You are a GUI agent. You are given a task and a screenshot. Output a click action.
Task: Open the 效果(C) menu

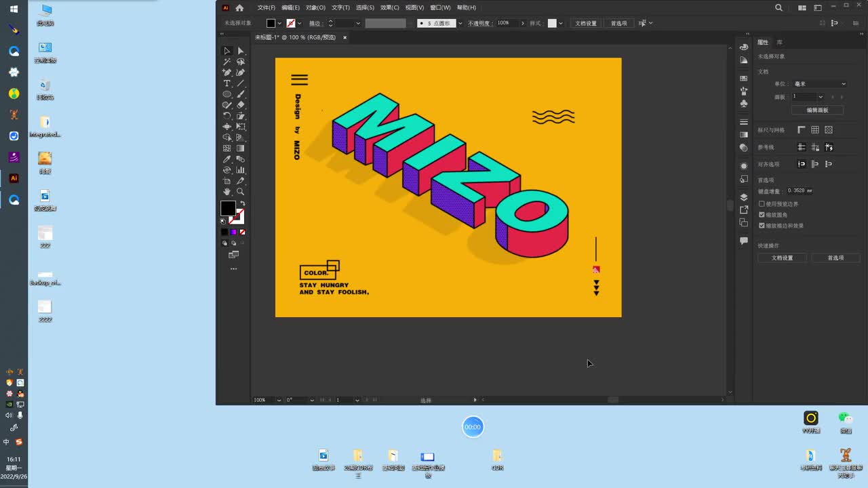(x=390, y=8)
